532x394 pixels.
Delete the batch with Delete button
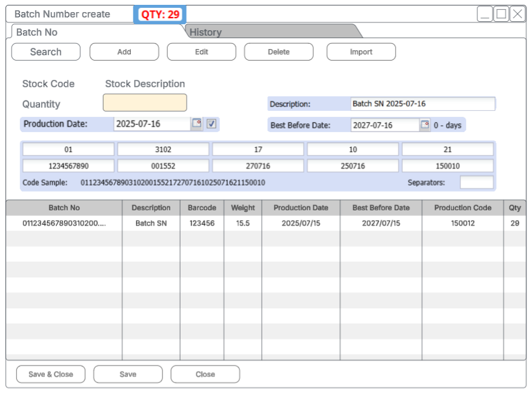[x=279, y=52]
